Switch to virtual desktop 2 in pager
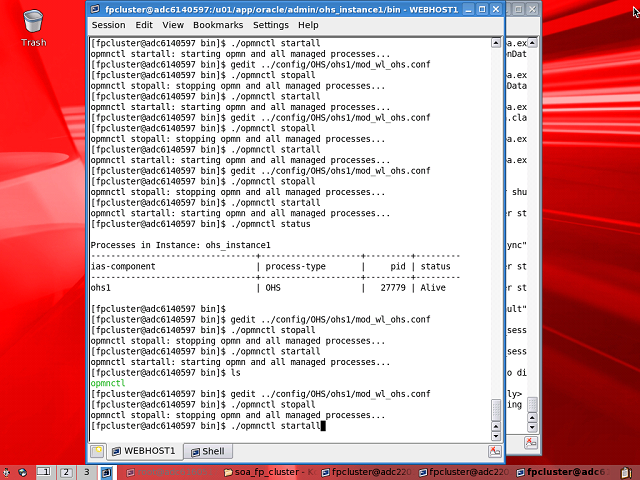Image resolution: width=640 pixels, height=480 pixels. [x=66, y=472]
